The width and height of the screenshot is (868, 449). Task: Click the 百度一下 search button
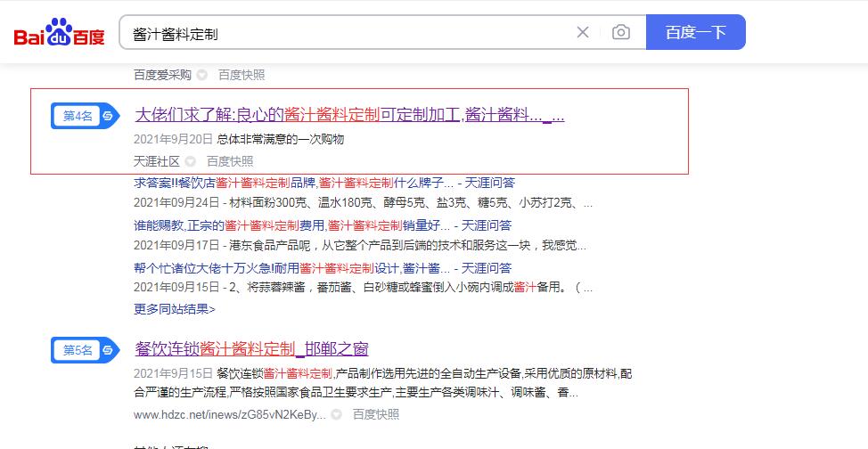[695, 33]
